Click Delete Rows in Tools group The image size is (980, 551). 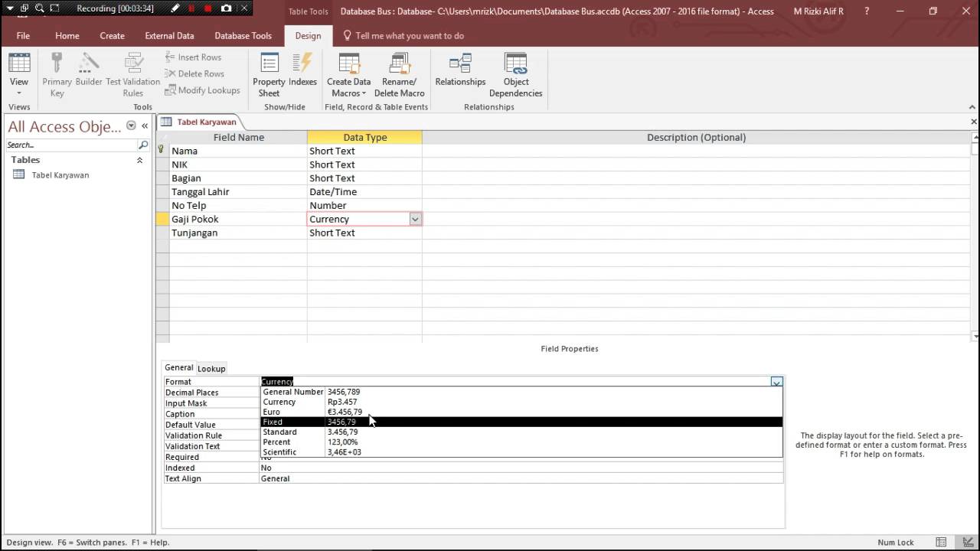[x=195, y=73]
